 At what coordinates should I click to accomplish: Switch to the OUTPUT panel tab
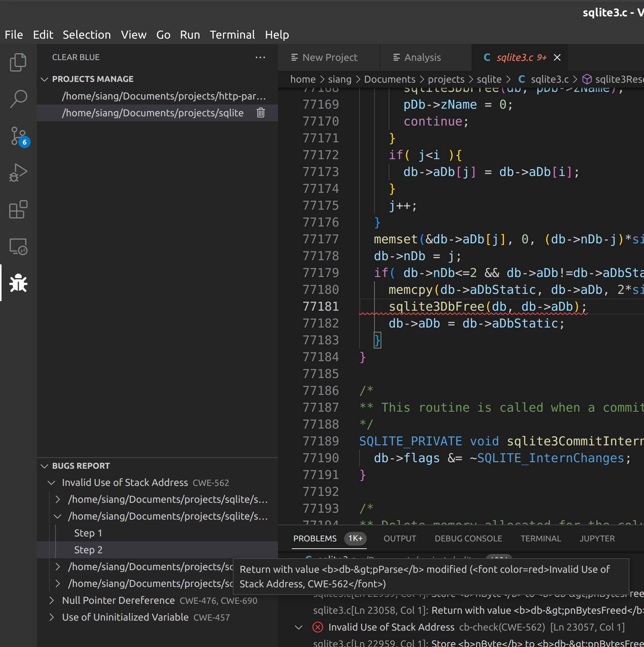coord(400,538)
